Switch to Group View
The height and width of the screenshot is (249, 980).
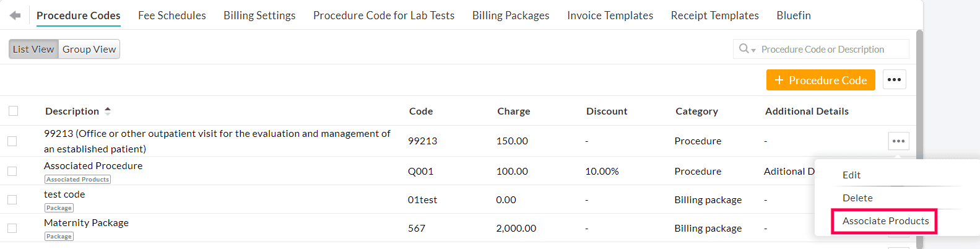89,49
